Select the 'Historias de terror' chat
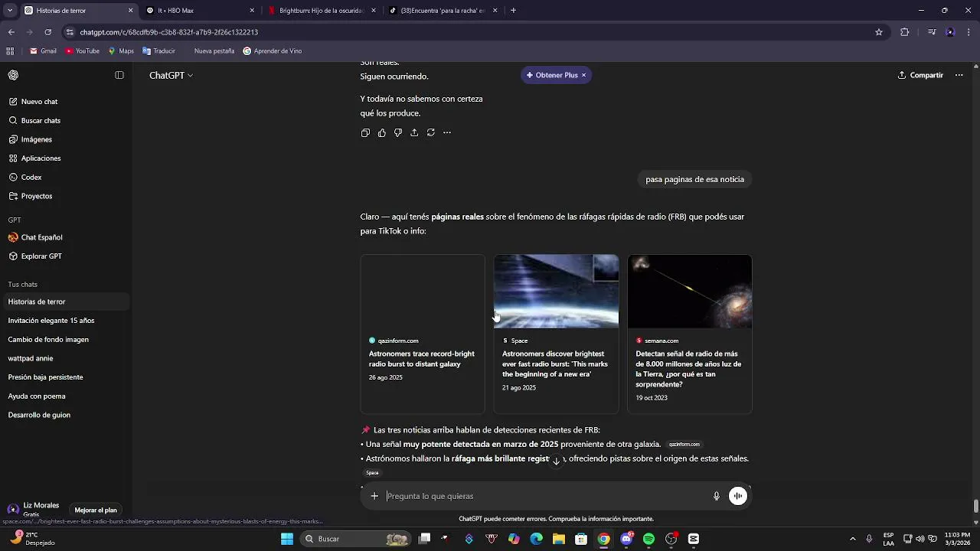980x551 pixels. pos(65,302)
